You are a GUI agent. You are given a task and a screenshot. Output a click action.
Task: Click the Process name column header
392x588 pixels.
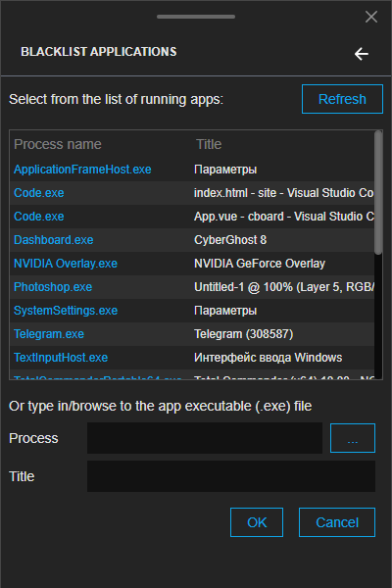(58, 144)
